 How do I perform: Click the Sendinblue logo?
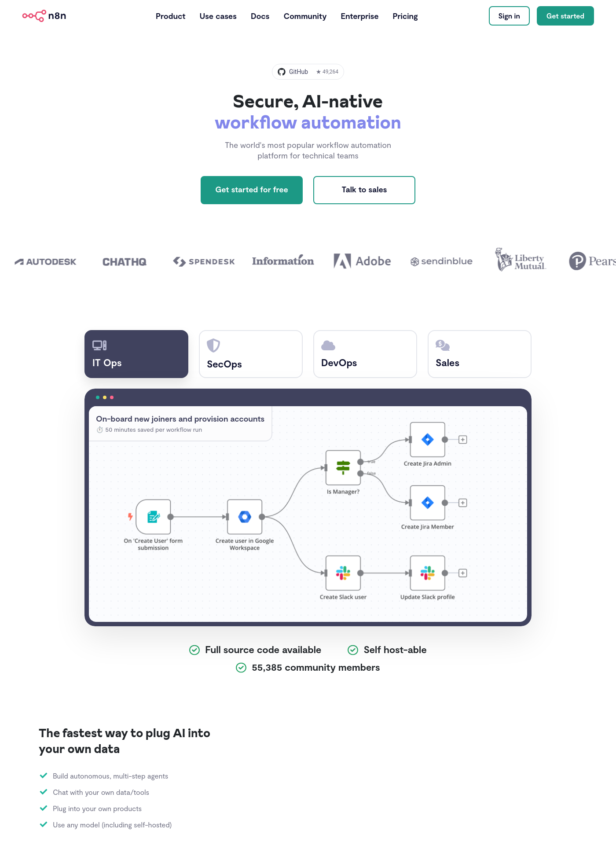(441, 261)
